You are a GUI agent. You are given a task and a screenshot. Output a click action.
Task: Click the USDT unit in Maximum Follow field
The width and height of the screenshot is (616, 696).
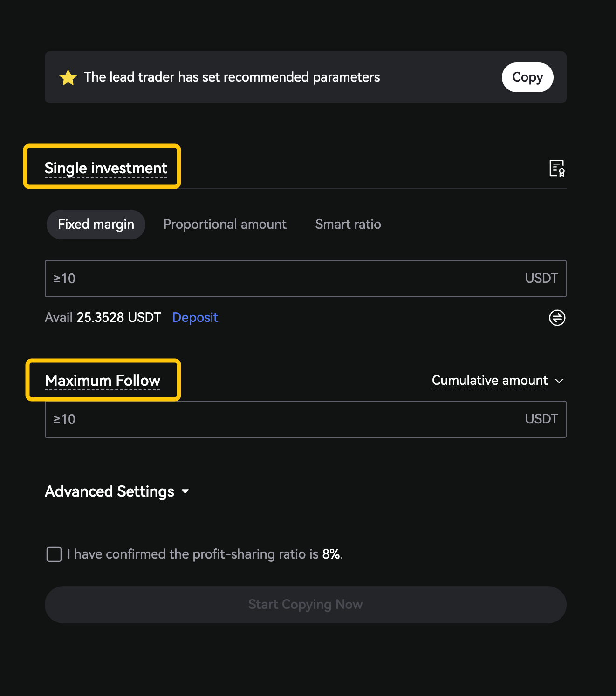[541, 419]
